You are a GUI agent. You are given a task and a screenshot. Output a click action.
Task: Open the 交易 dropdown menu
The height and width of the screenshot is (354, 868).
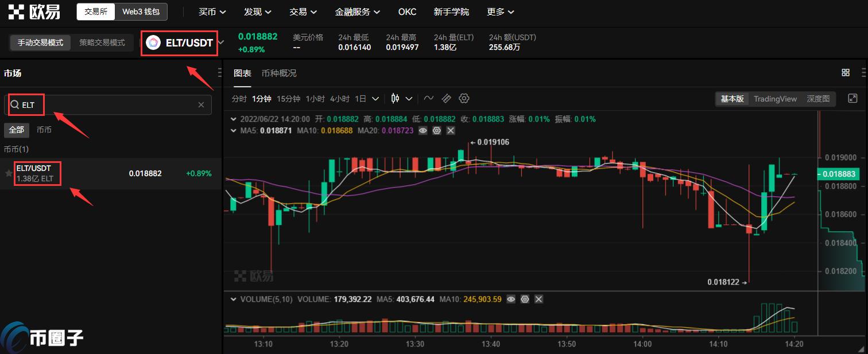(304, 11)
